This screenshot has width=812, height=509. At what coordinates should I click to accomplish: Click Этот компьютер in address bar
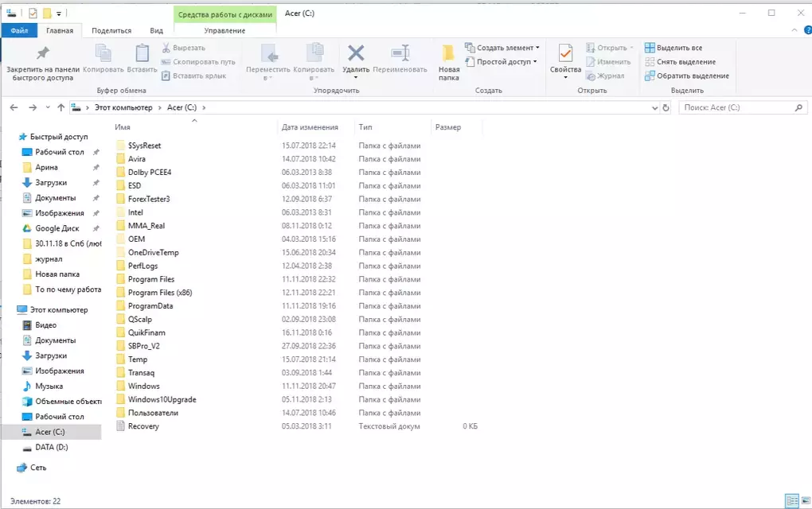tap(123, 107)
